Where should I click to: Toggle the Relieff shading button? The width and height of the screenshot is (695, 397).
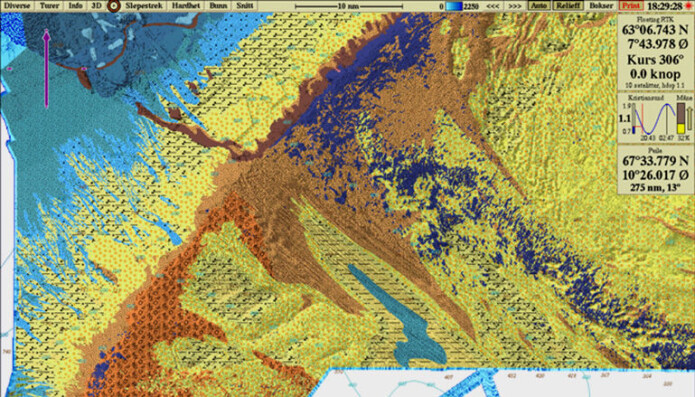[x=568, y=6]
